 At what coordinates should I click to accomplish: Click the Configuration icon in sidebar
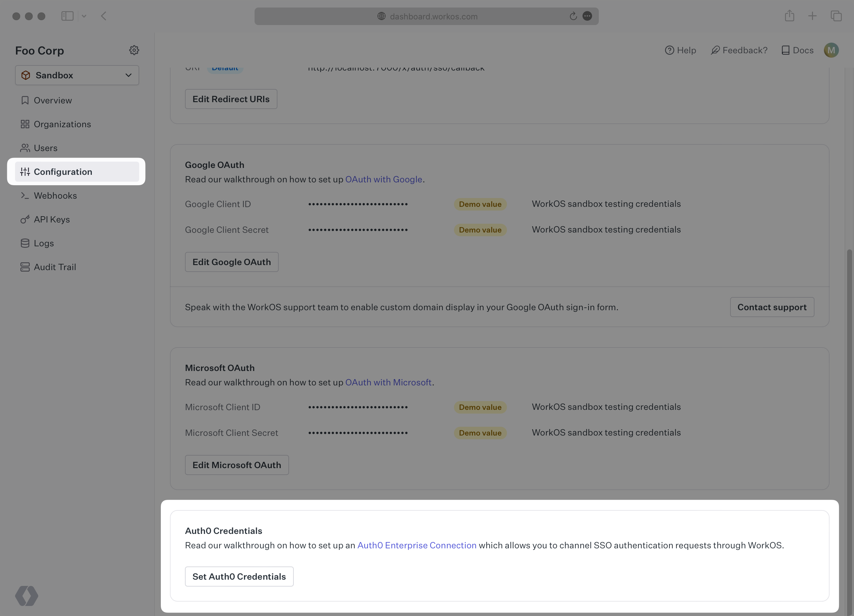click(x=24, y=172)
